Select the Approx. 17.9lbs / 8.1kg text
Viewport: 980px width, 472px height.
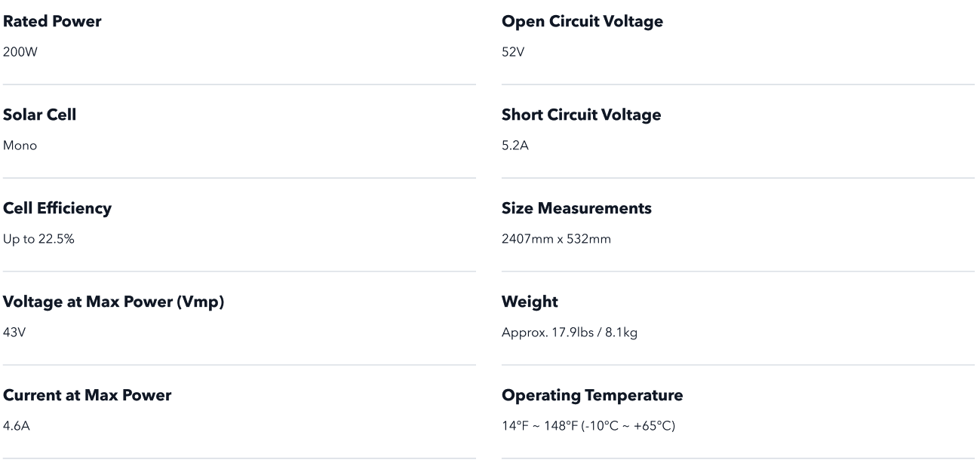[570, 333]
